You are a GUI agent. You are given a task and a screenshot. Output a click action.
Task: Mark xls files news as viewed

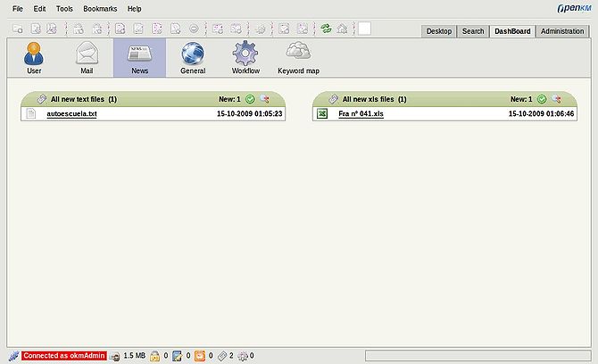coord(542,100)
